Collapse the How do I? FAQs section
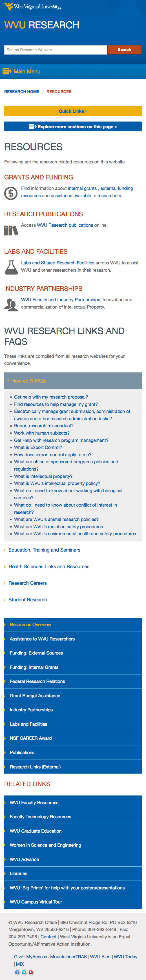 (73, 380)
